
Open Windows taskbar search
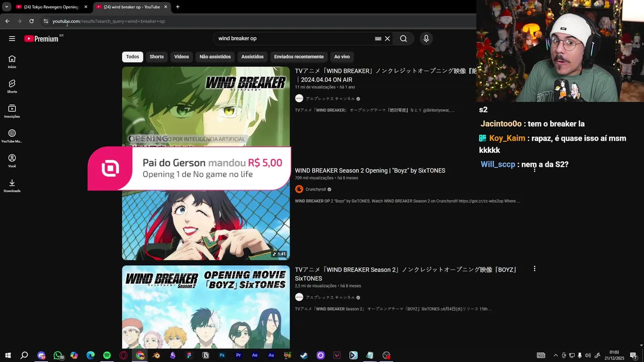pos(24,355)
